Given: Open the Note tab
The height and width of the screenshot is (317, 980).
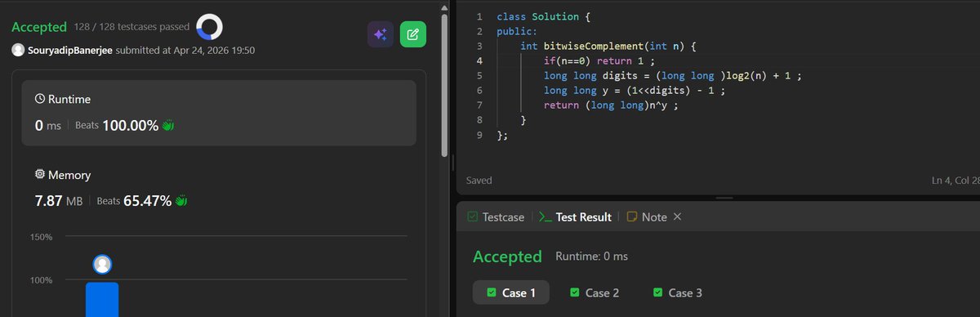Looking at the screenshot, I should click(646, 217).
